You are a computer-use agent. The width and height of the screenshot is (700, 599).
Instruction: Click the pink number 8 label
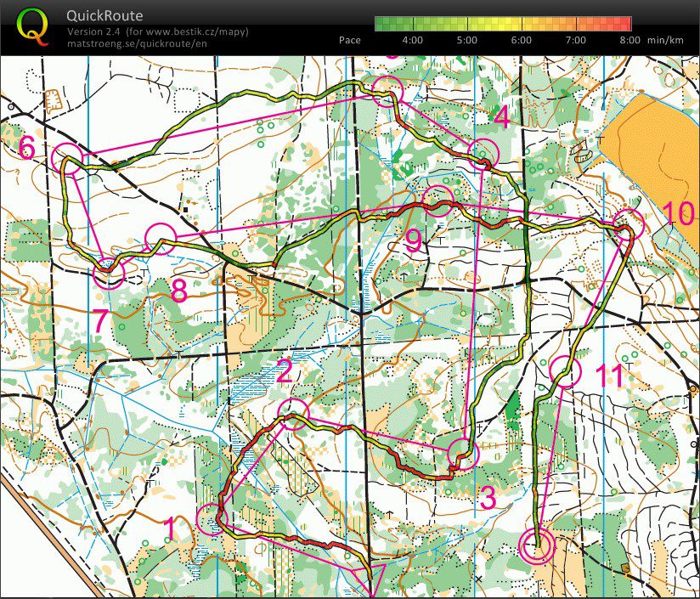pos(179,291)
